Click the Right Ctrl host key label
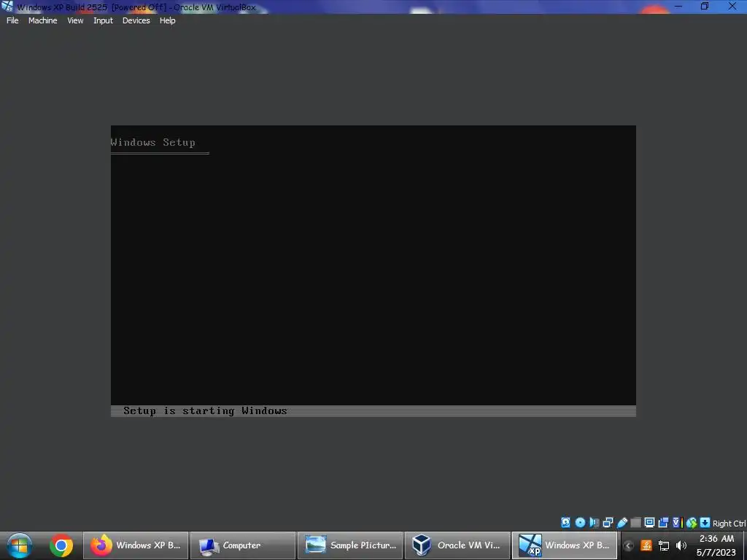 coord(729,524)
